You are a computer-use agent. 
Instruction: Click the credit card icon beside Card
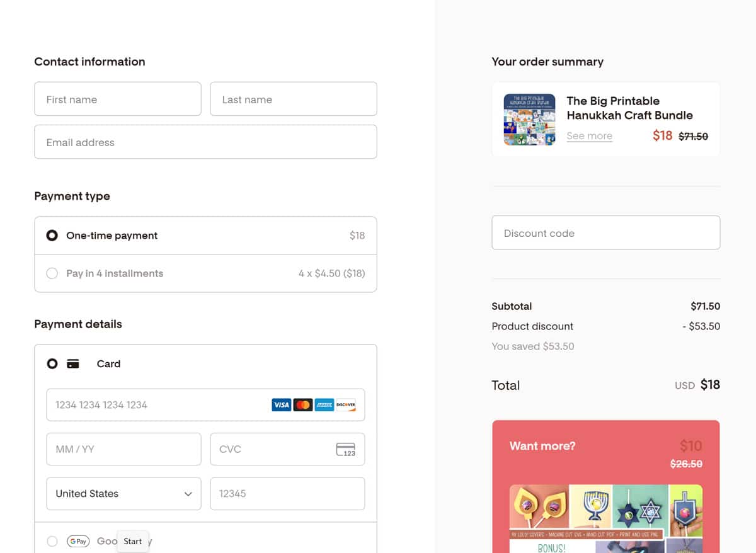click(x=73, y=364)
